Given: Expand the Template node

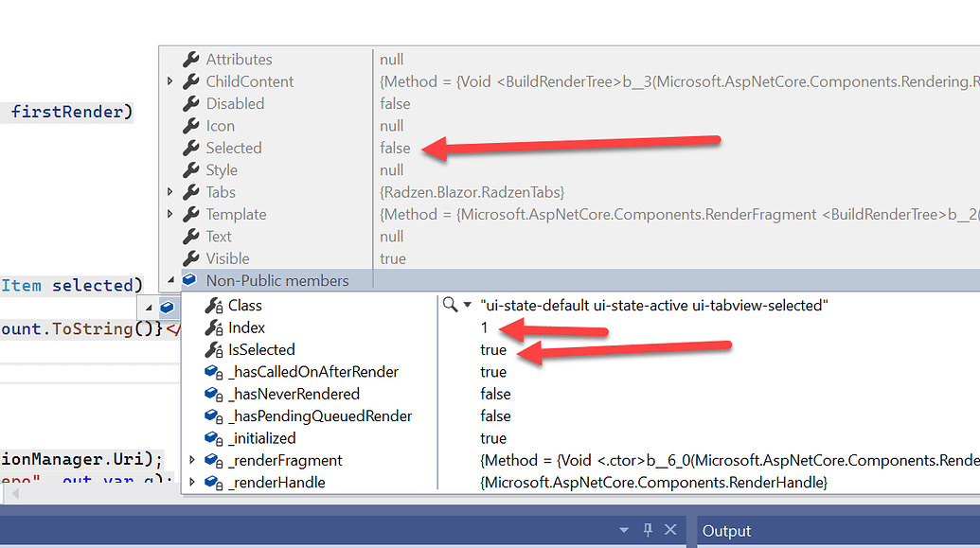Looking at the screenshot, I should click(x=170, y=214).
